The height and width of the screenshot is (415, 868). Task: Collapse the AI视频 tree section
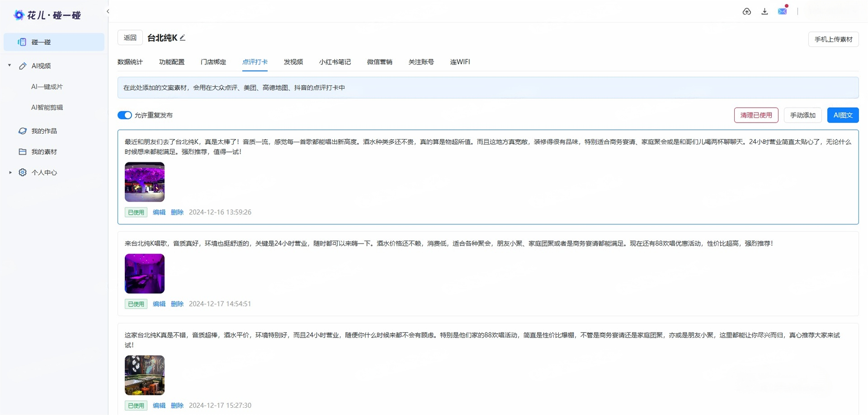pos(9,65)
